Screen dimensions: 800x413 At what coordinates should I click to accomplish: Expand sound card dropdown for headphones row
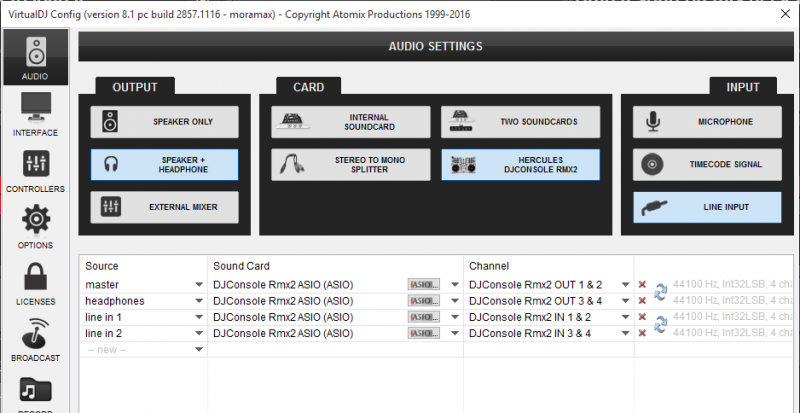[455, 301]
